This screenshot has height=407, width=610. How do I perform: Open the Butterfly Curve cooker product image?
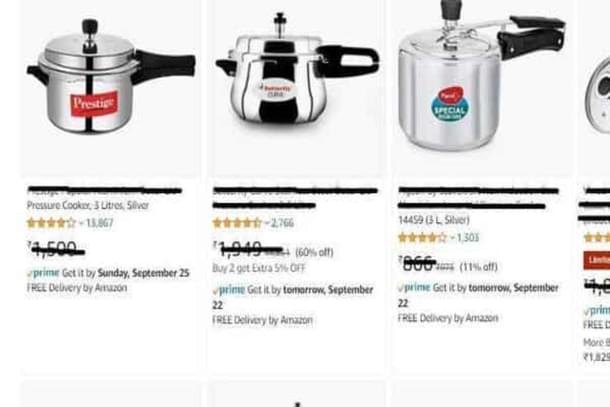tap(297, 72)
